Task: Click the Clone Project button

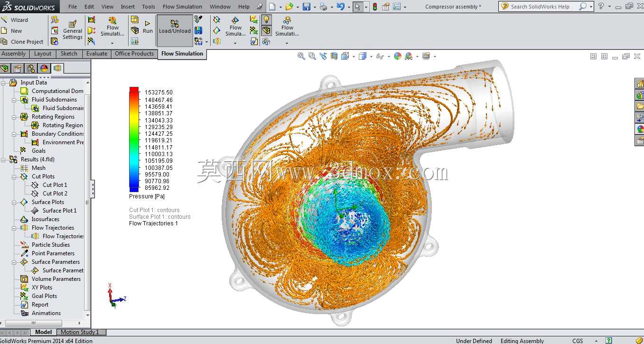Action: (x=22, y=42)
